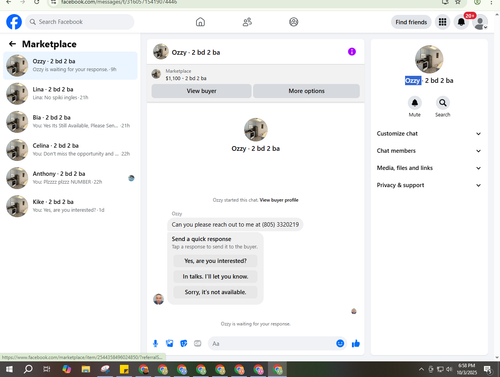
Task: Click the sender avatar beside quick responses
Action: coord(158,299)
